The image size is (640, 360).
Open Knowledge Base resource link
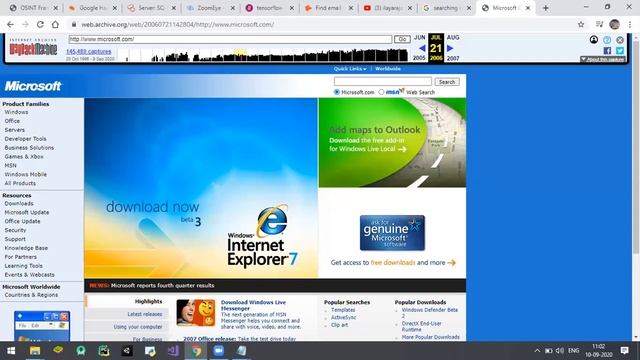tap(26, 248)
